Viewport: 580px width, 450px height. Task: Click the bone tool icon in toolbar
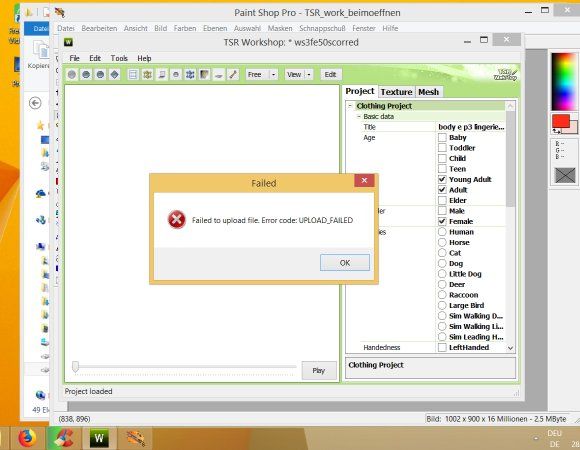click(x=233, y=74)
